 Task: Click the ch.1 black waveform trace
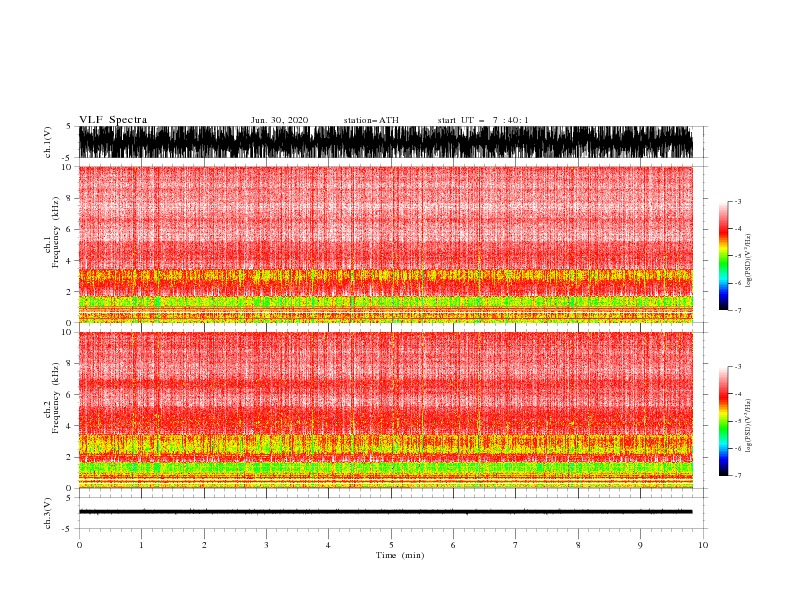click(x=386, y=142)
